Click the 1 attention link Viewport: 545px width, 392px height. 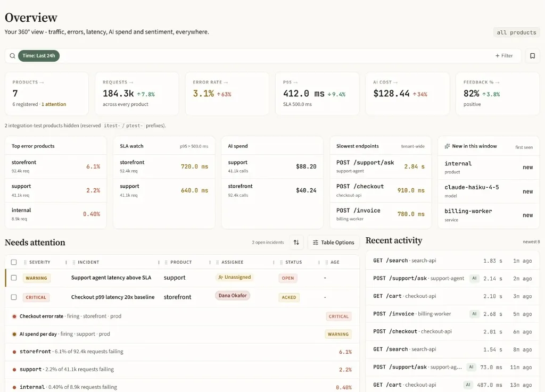click(54, 104)
